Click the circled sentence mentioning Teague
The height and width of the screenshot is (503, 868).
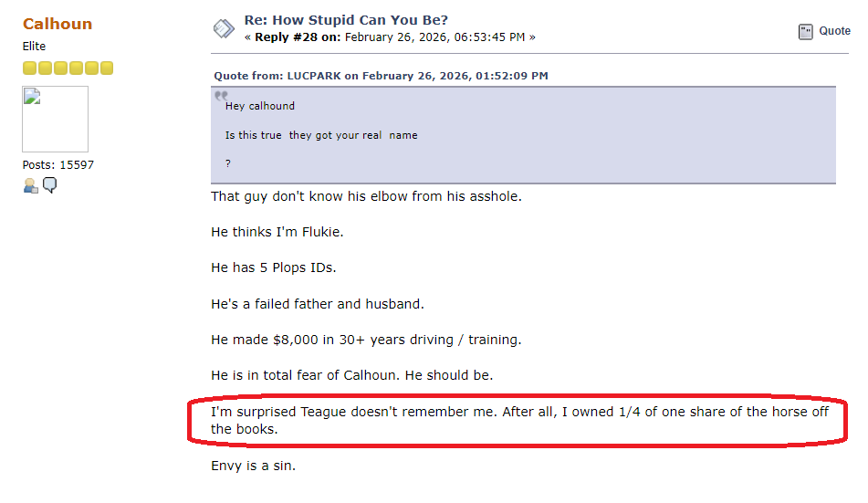[x=519, y=420]
